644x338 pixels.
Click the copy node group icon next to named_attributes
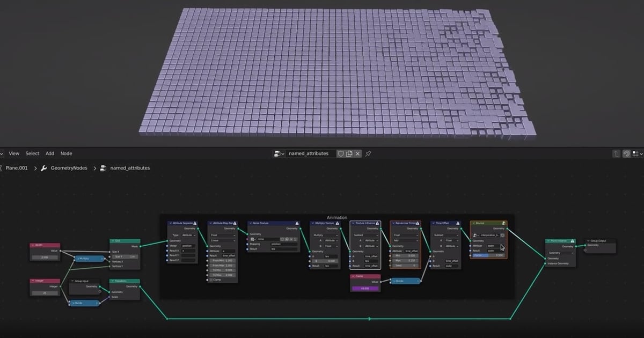click(349, 153)
